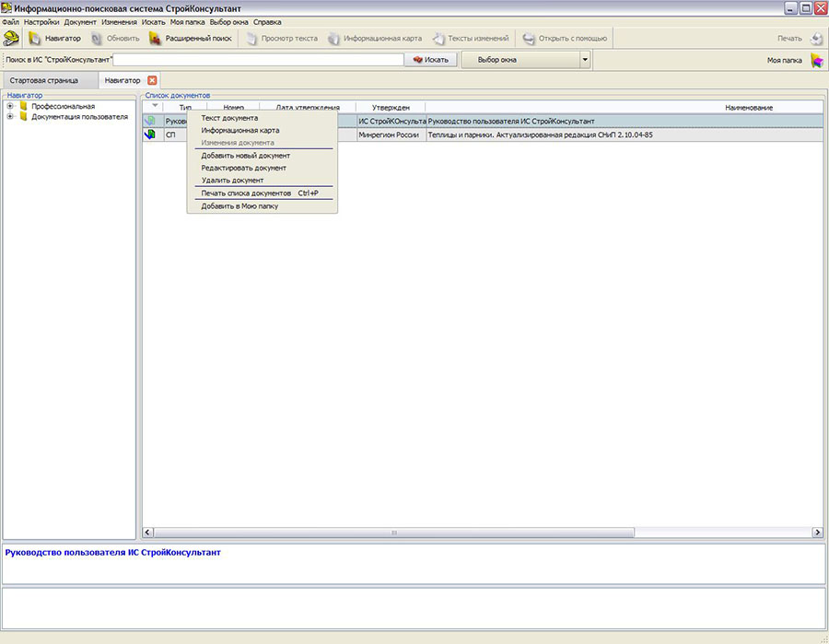Click the yellow helmet logo icon in toolbar
Screen dimensions: 829x644
tap(11, 38)
